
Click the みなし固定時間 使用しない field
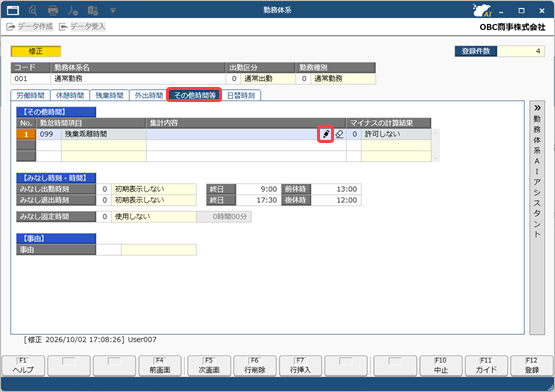(x=154, y=217)
